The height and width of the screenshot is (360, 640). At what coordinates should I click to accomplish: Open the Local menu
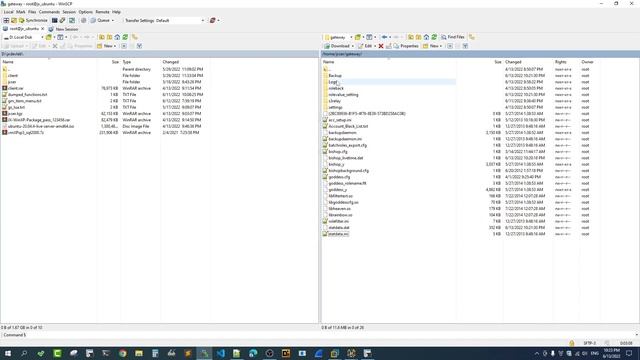(x=9, y=12)
